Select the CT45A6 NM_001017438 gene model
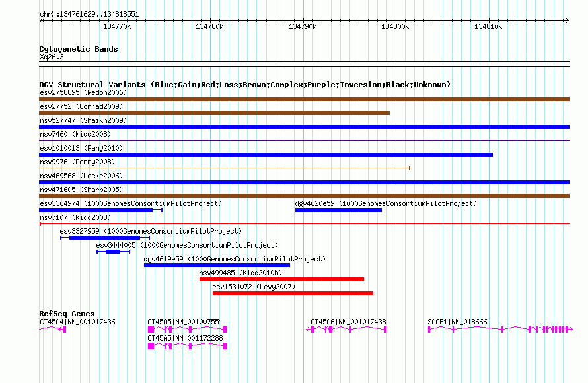This screenshot has height=383, width=588. (346, 330)
